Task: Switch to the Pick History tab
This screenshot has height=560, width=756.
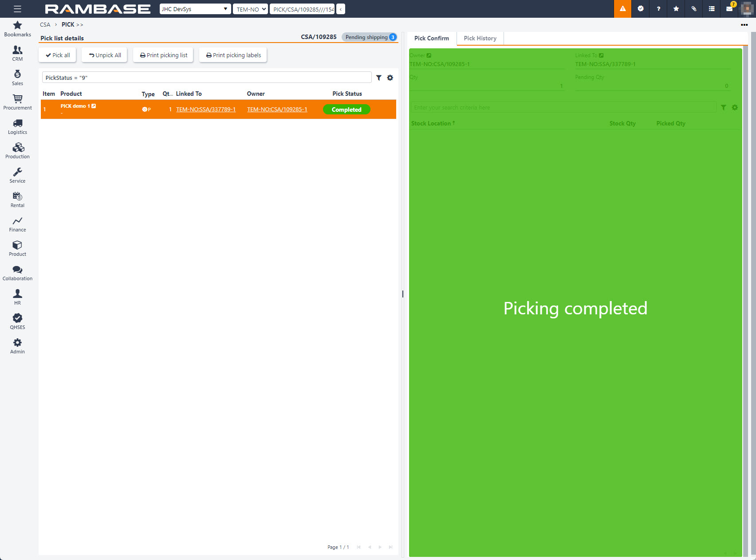Action: click(x=480, y=38)
